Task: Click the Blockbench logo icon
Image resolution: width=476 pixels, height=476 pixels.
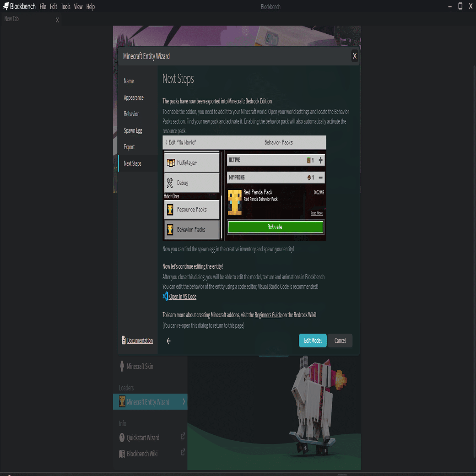Action: [x=6, y=6]
